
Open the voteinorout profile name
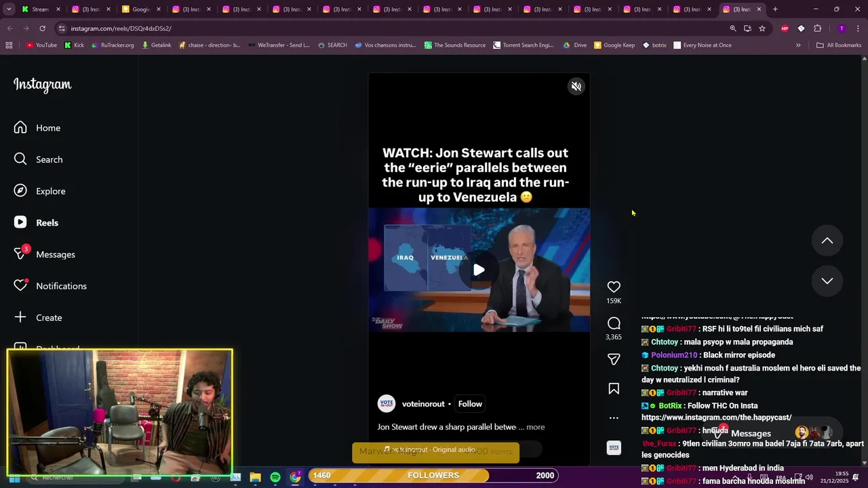pos(423,404)
